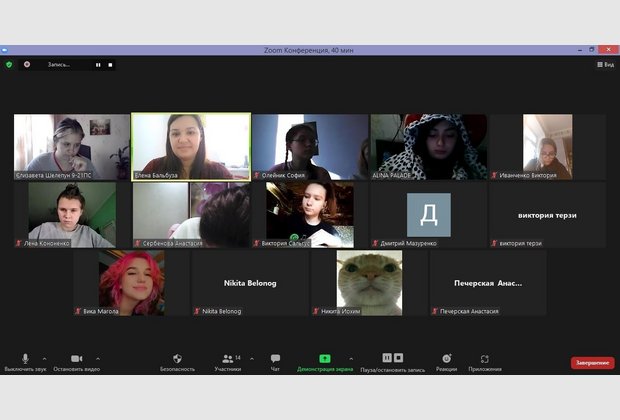Open the Приложения apps panel
The width and height of the screenshot is (620, 420).
[485, 362]
